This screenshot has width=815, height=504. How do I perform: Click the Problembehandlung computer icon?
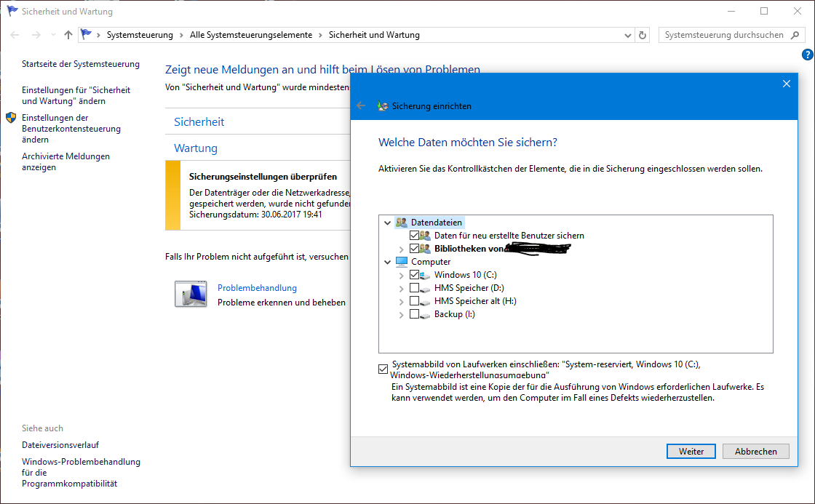190,294
